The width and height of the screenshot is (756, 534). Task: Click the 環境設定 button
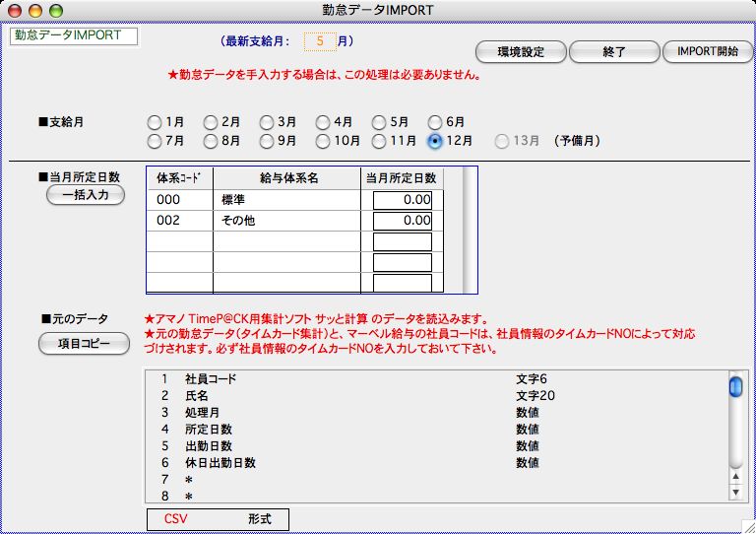pos(521,51)
